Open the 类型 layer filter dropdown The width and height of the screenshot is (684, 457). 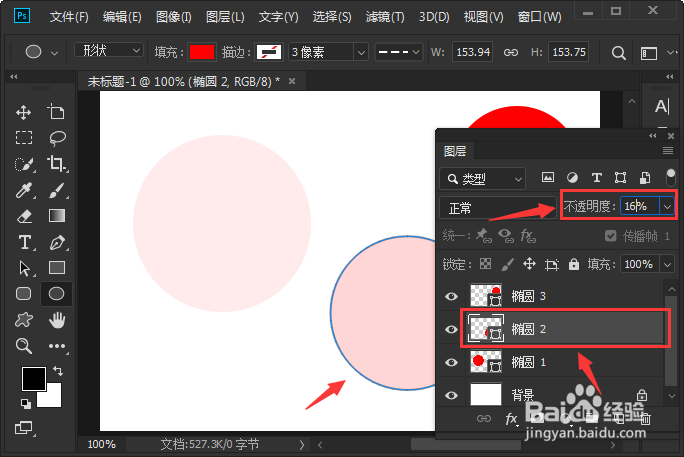(482, 178)
